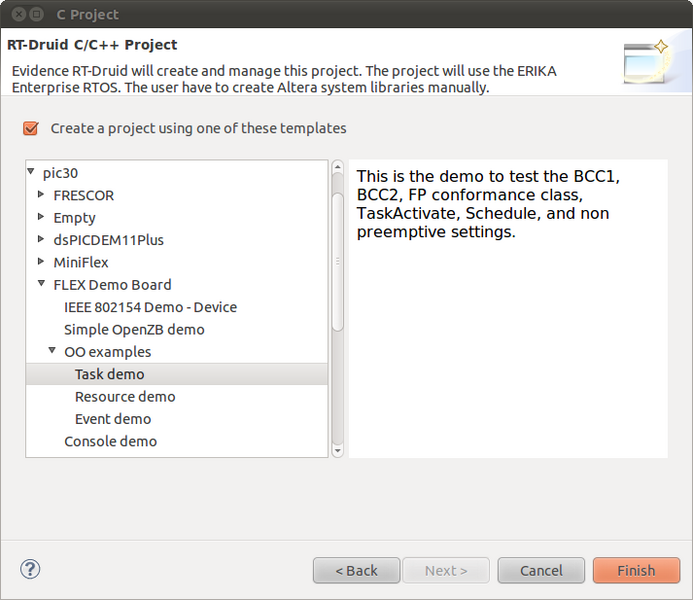Choose the Resource demo template

[x=125, y=397]
